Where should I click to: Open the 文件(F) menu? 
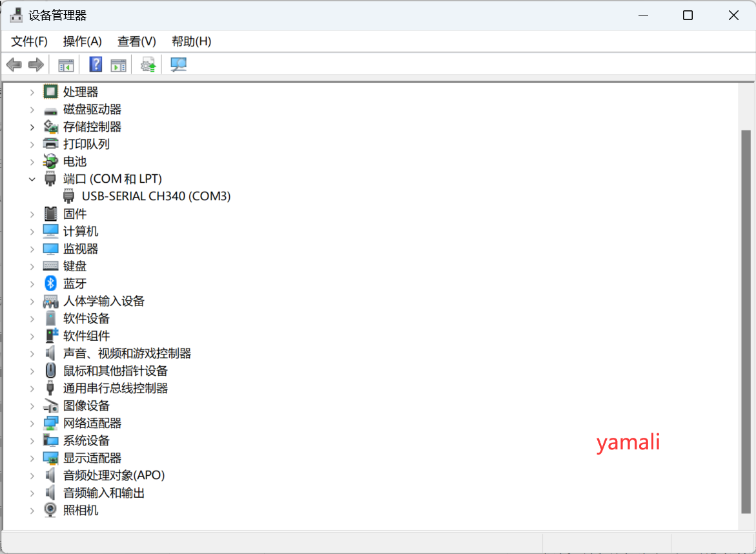coord(30,41)
